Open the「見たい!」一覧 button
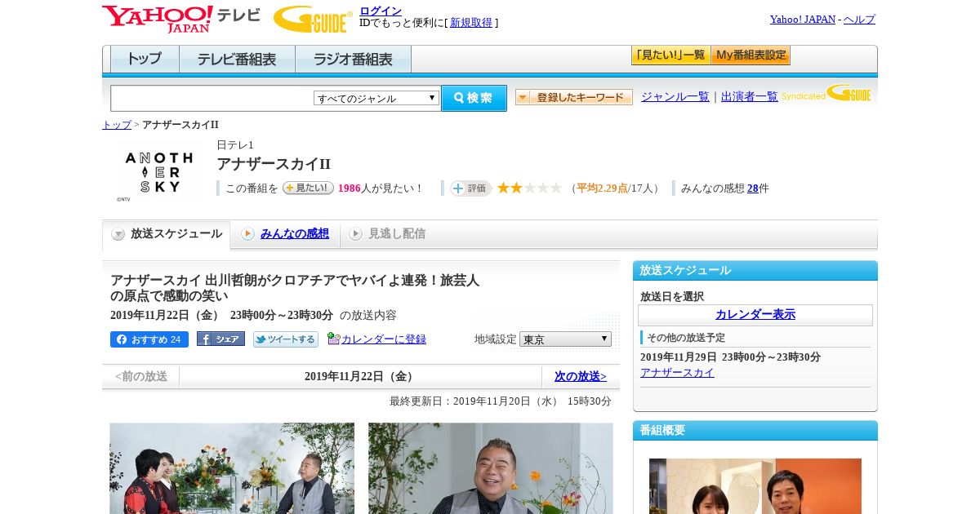This screenshot has height=514, width=980. [x=670, y=55]
